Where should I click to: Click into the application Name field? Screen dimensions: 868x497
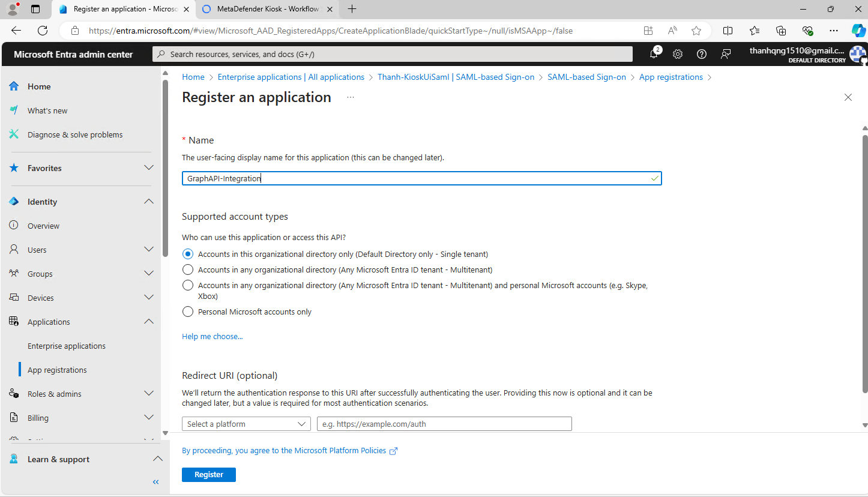pyautogui.click(x=422, y=178)
